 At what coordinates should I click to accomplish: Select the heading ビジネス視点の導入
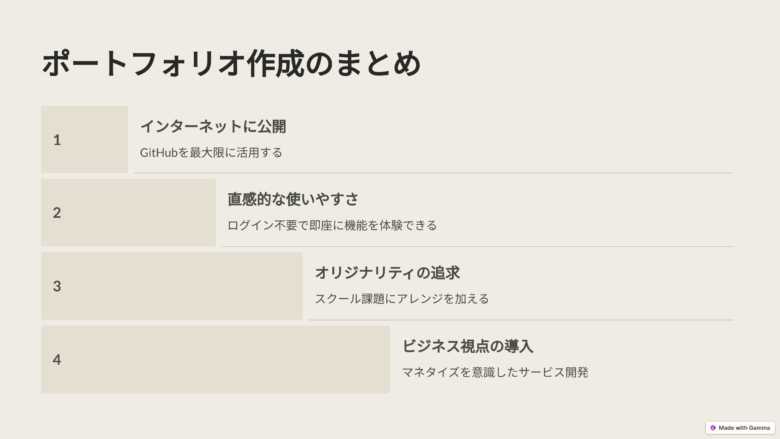[468, 346]
